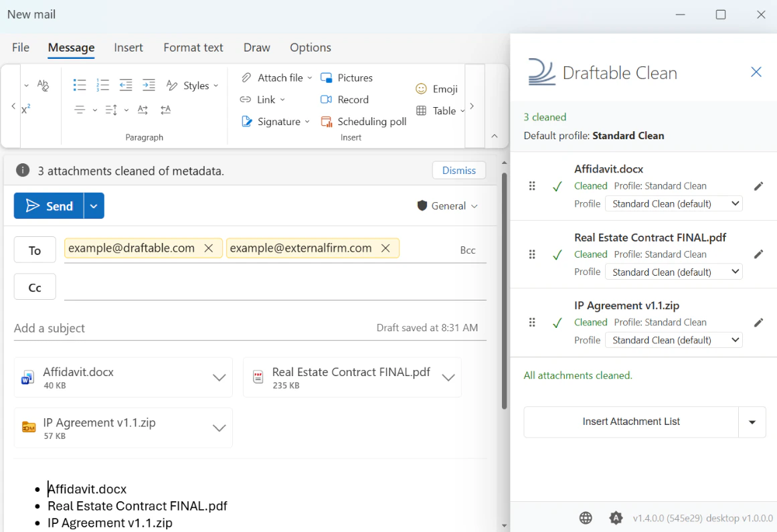Click the Affidavit.docx Word file icon
The height and width of the screenshot is (532, 777).
coord(27,377)
